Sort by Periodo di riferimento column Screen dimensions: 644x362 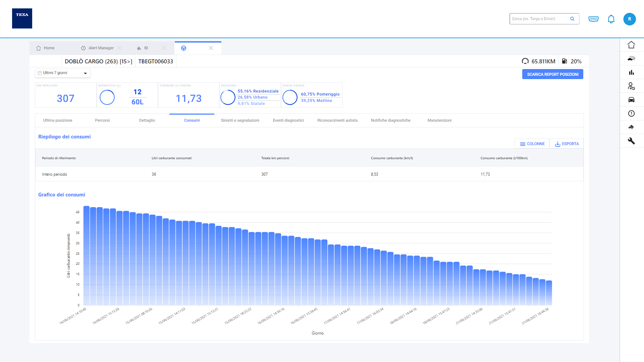pyautogui.click(x=59, y=158)
